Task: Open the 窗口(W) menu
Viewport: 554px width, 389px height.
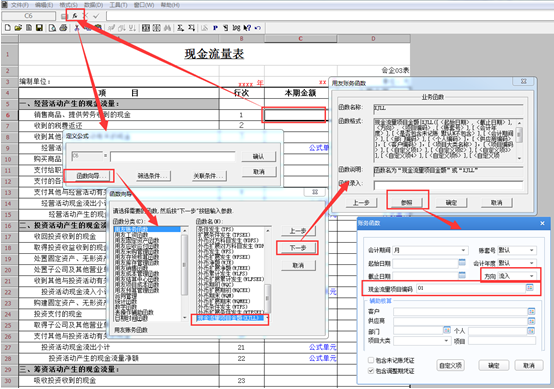Action: point(144,5)
